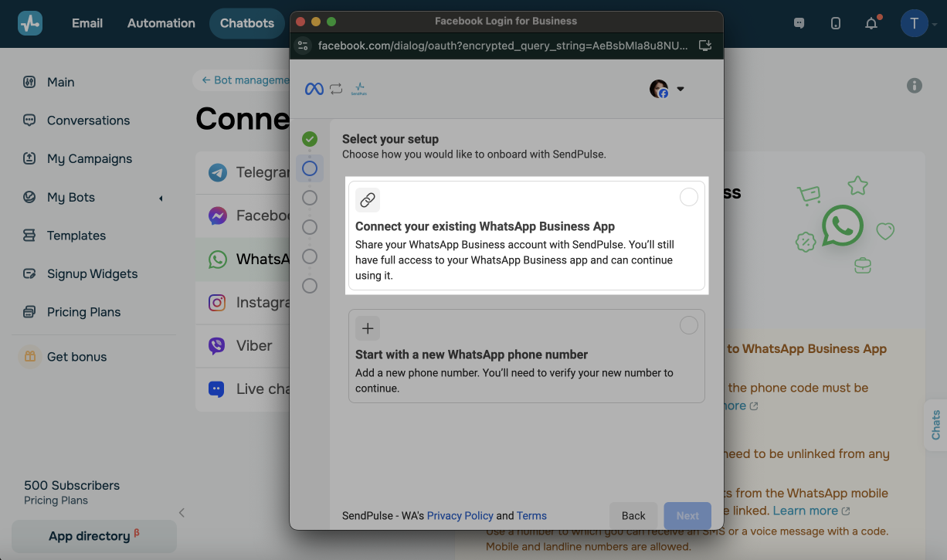Image resolution: width=947 pixels, height=560 pixels.
Task: Select Connect your existing WhatsApp Business App radio
Action: point(688,197)
